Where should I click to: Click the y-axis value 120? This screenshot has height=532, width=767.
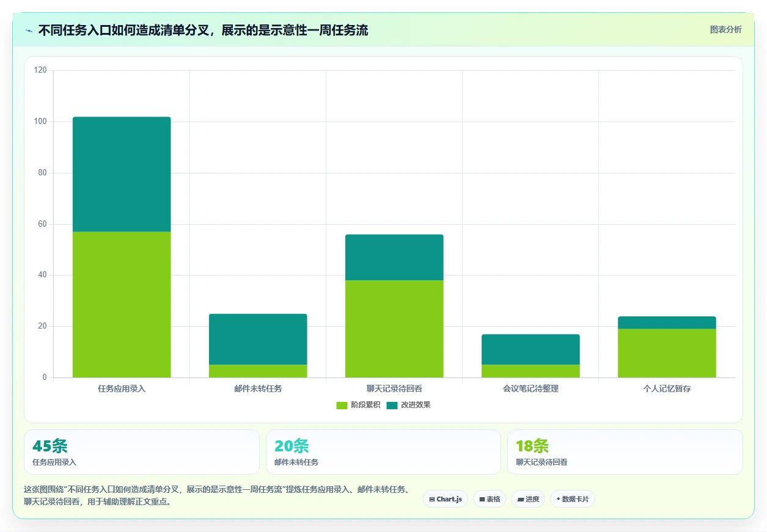(x=40, y=70)
